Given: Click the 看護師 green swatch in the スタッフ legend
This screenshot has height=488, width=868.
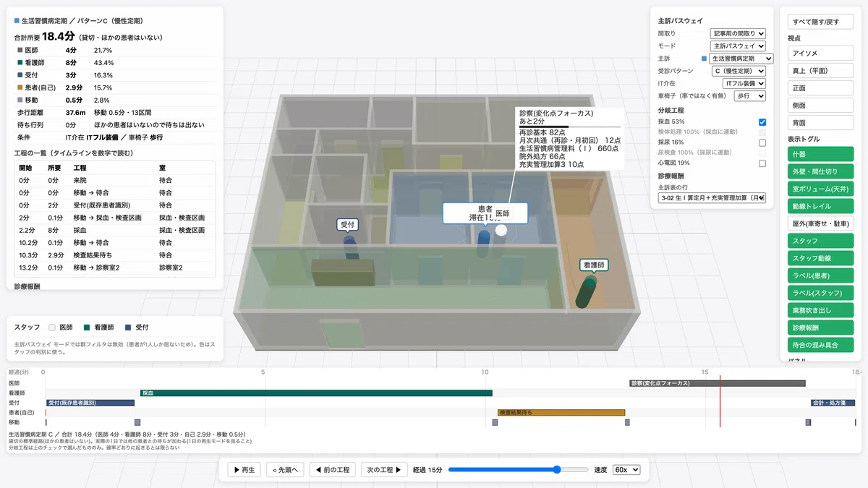Looking at the screenshot, I should 87,328.
